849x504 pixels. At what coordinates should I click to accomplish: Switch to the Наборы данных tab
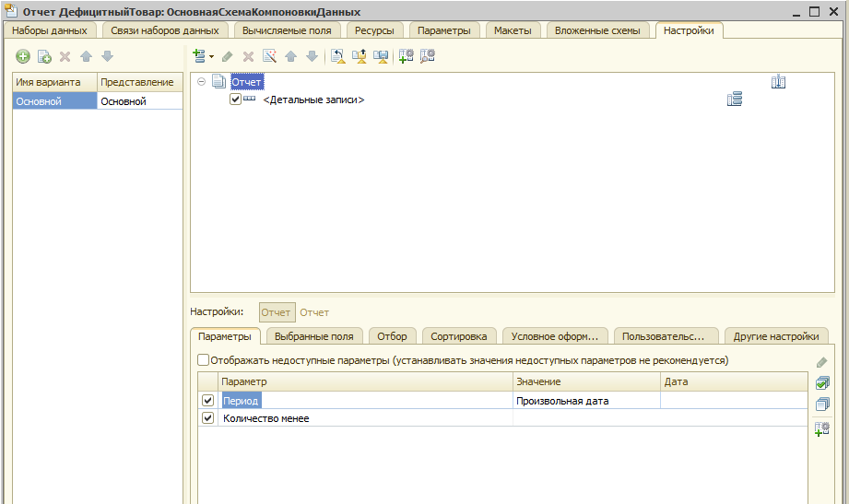tap(49, 30)
